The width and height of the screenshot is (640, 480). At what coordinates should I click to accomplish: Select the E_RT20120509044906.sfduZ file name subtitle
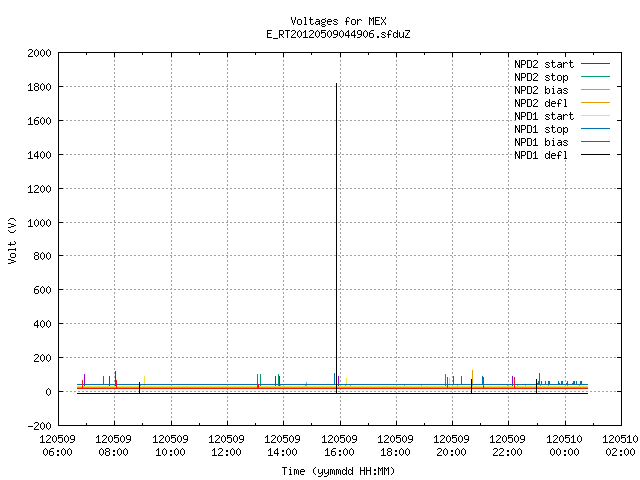[338, 34]
